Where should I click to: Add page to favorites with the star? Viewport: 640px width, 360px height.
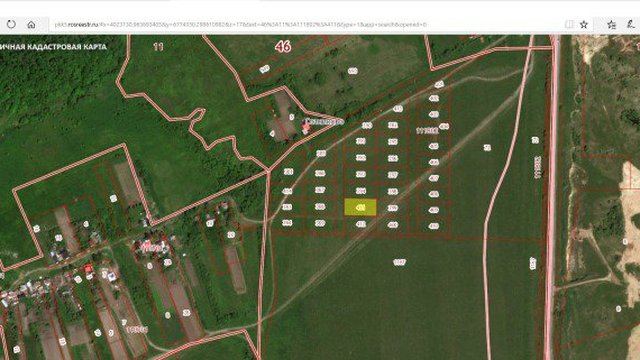pyautogui.click(x=584, y=24)
